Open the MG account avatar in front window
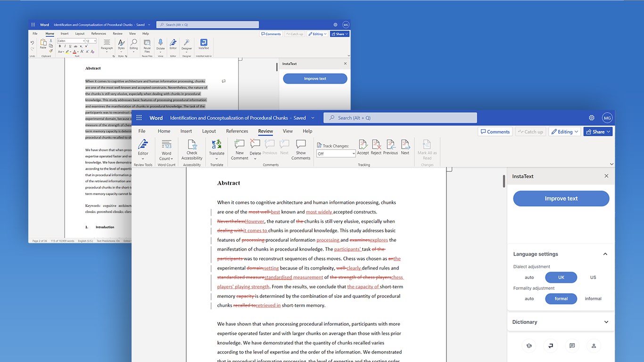Screen dimensions: 644x362 pyautogui.click(x=607, y=118)
